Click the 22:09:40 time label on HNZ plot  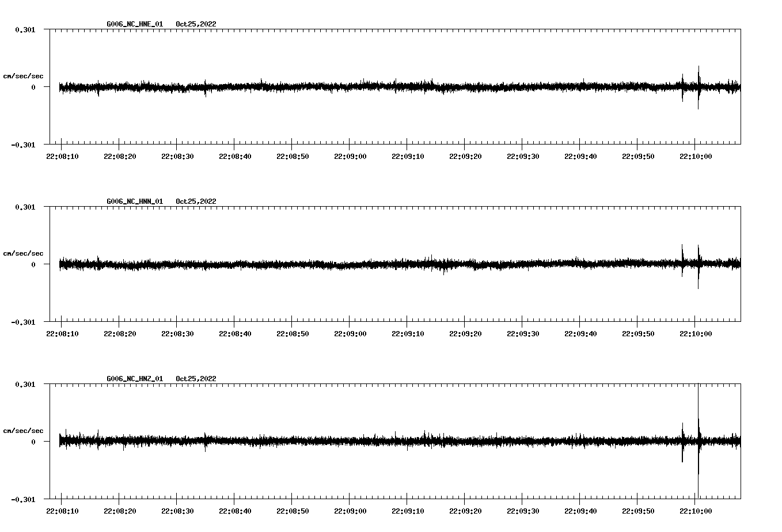point(580,511)
